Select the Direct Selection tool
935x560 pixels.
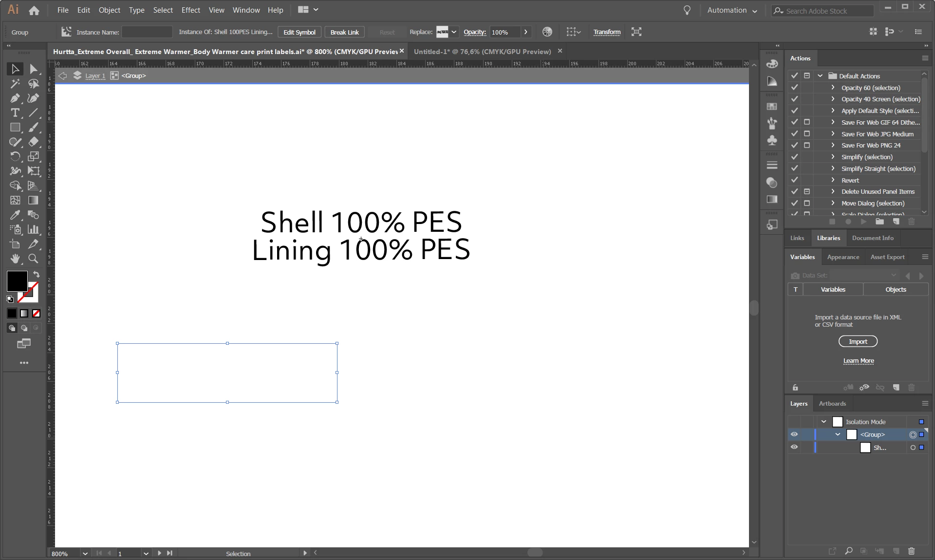click(x=33, y=69)
